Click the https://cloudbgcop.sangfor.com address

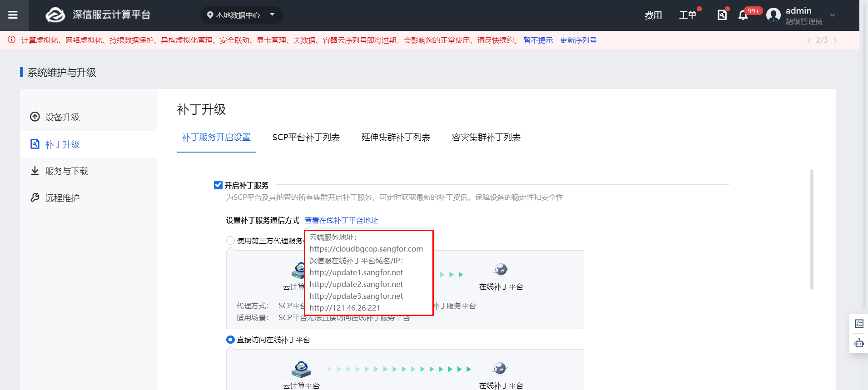tap(366, 249)
